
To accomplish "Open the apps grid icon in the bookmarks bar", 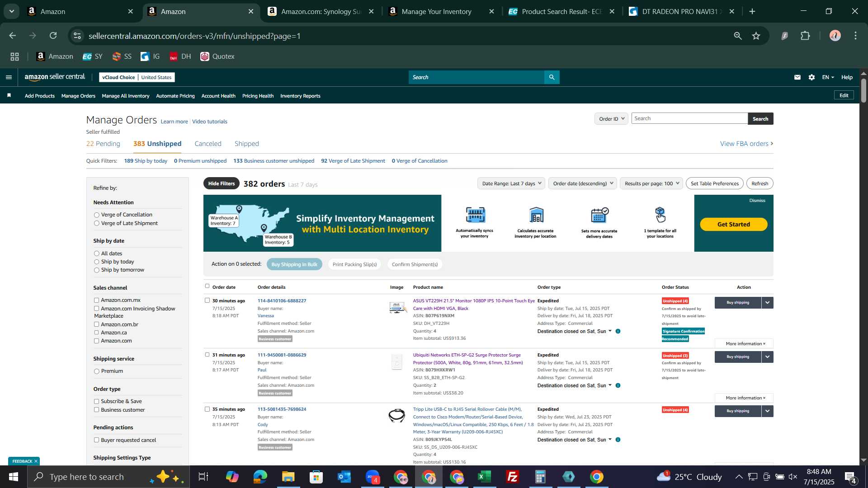I will click(15, 56).
